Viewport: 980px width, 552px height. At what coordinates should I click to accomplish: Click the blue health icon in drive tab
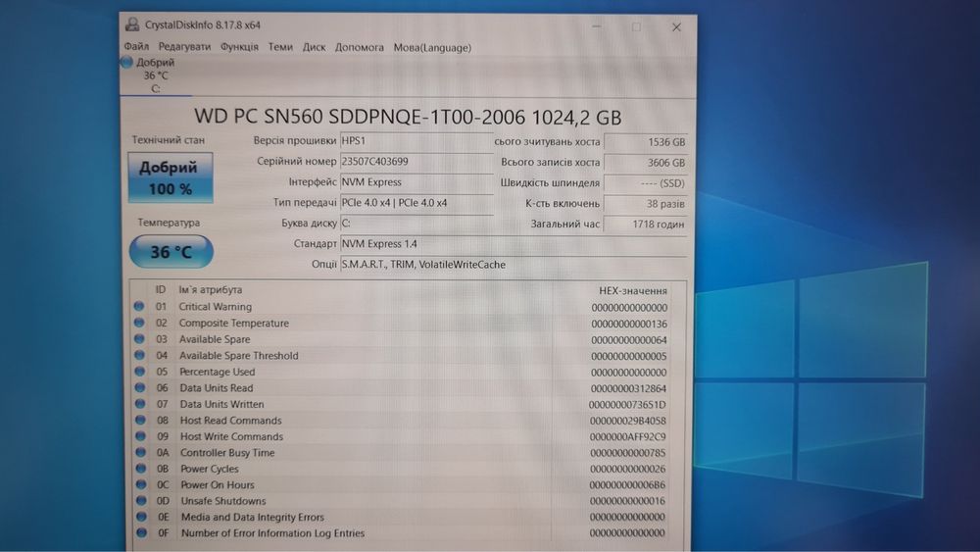coord(126,62)
